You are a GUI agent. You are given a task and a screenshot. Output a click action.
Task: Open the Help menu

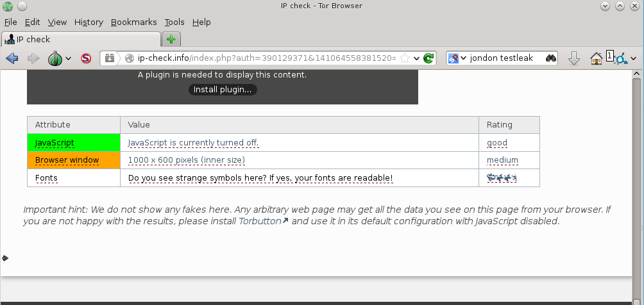click(x=201, y=22)
